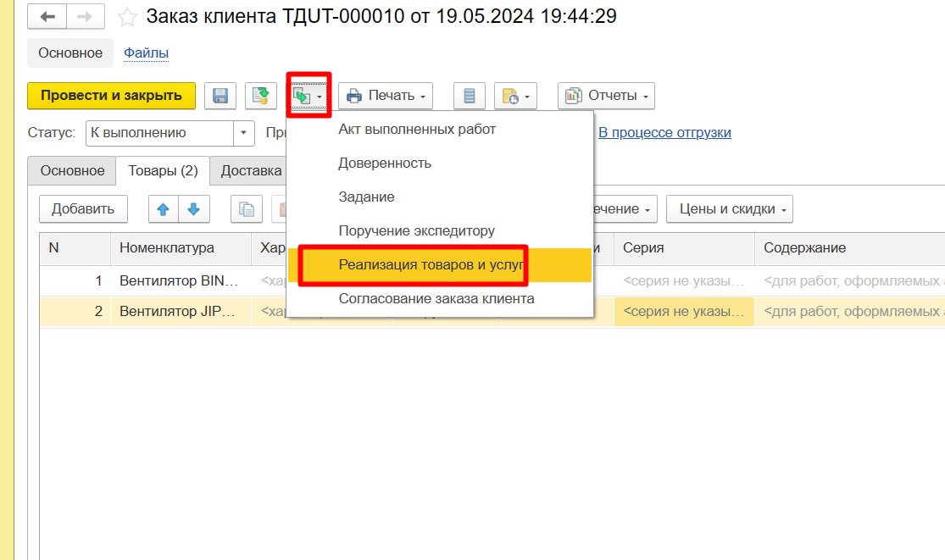Mark order as favorite with star icon
Image resolution: width=945 pixels, height=560 pixels.
coord(126,17)
